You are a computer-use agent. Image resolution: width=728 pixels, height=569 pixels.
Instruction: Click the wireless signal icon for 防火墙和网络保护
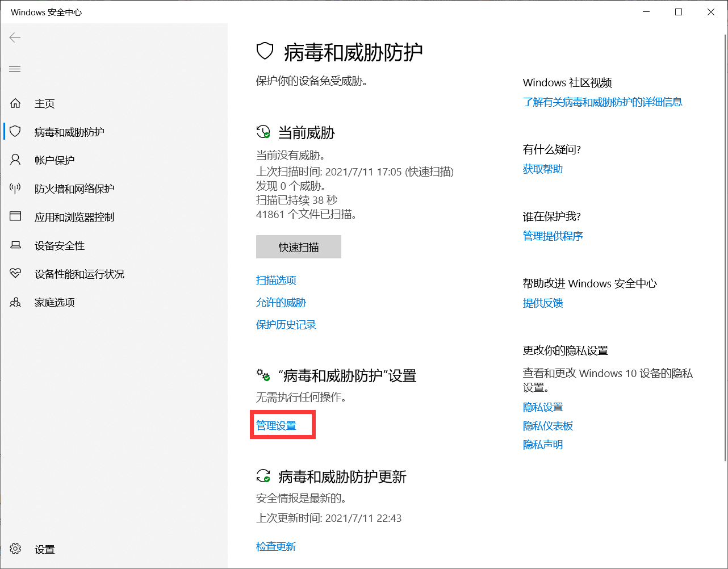point(15,189)
